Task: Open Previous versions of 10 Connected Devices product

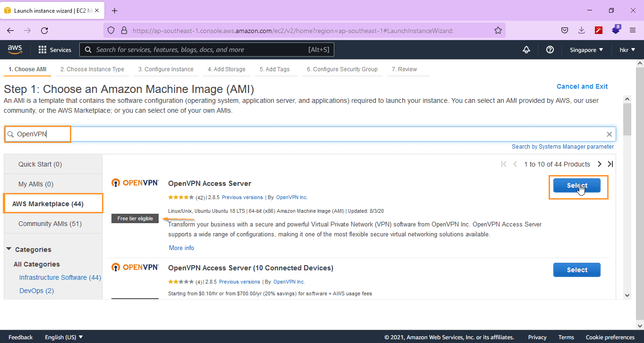Action: tap(239, 282)
